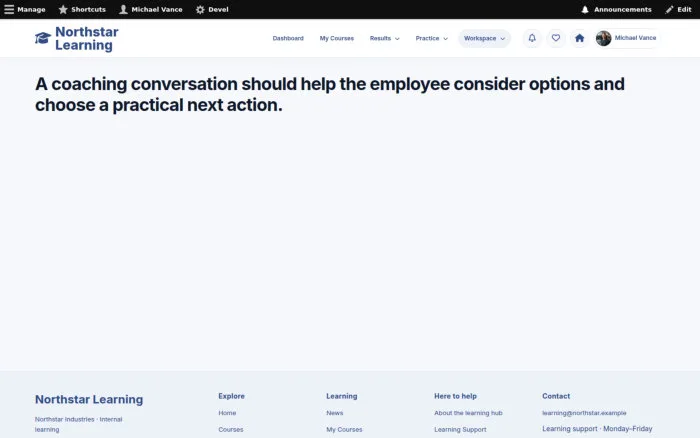This screenshot has width=700, height=438.
Task: Click the coaching conversation page heading
Action: pos(329,94)
